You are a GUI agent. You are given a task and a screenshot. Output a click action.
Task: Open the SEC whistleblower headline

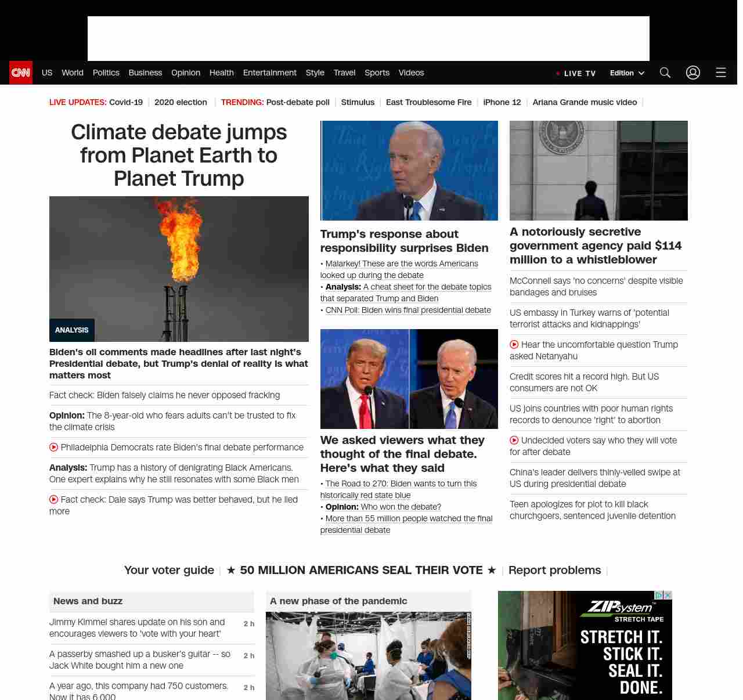point(596,246)
